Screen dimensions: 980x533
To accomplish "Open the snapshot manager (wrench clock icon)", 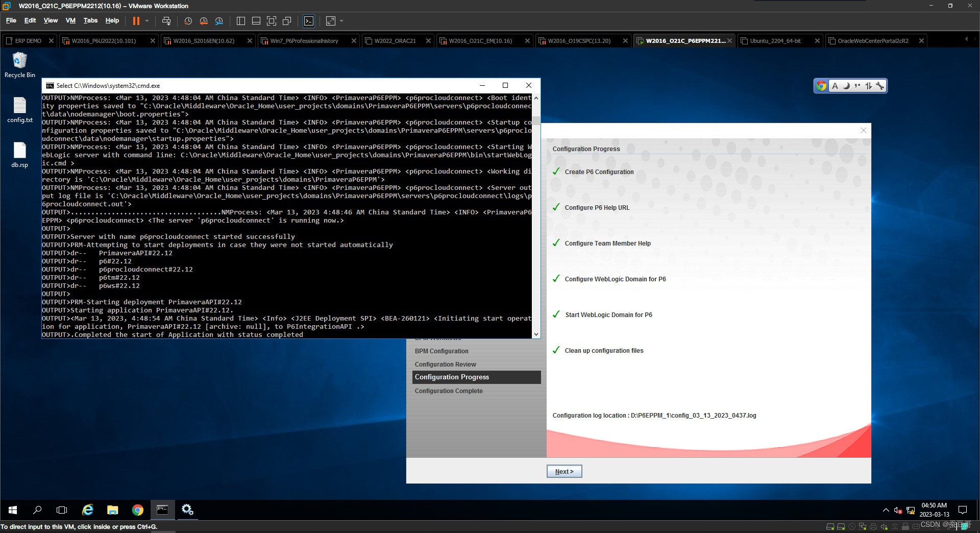I will 219,21.
